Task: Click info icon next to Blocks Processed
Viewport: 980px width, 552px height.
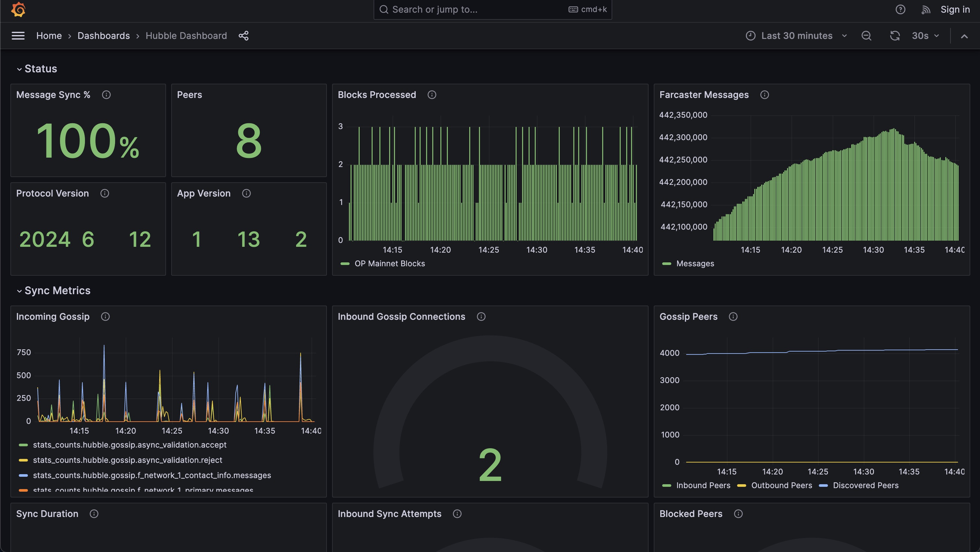Action: coord(432,95)
